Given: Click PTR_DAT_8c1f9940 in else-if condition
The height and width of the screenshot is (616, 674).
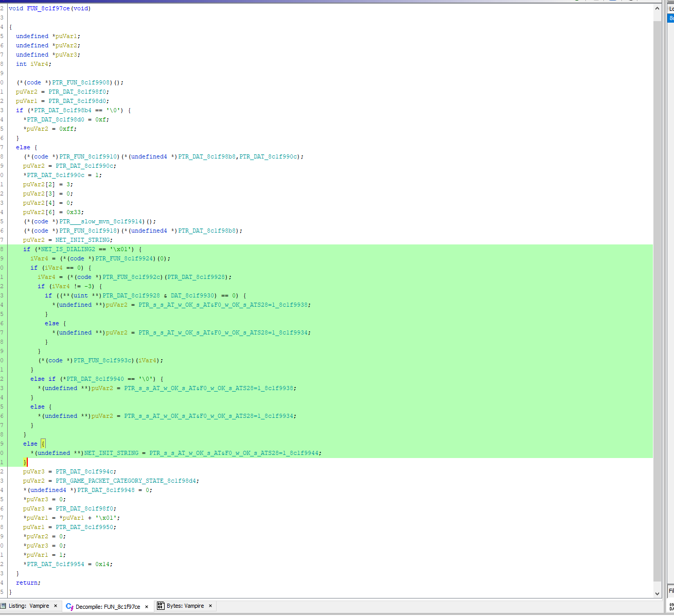Looking at the screenshot, I should click(95, 379).
